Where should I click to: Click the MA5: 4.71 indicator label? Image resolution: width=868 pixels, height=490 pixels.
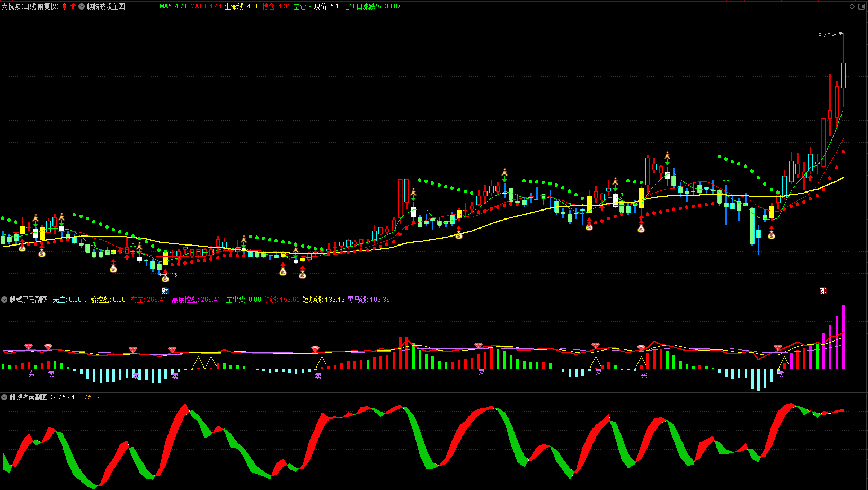pos(173,6)
